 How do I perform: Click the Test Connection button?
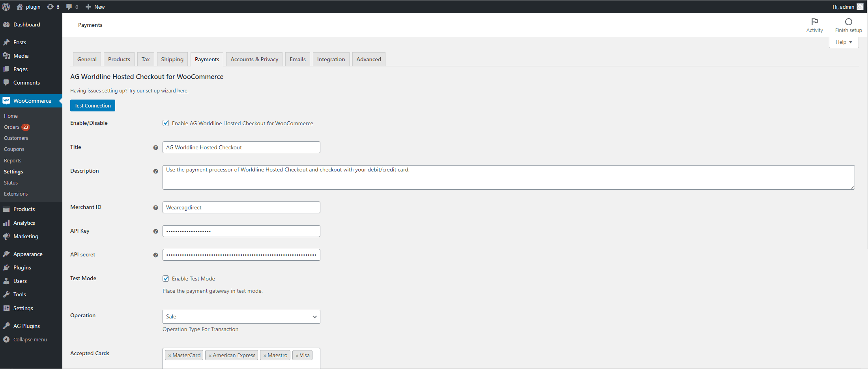93,105
